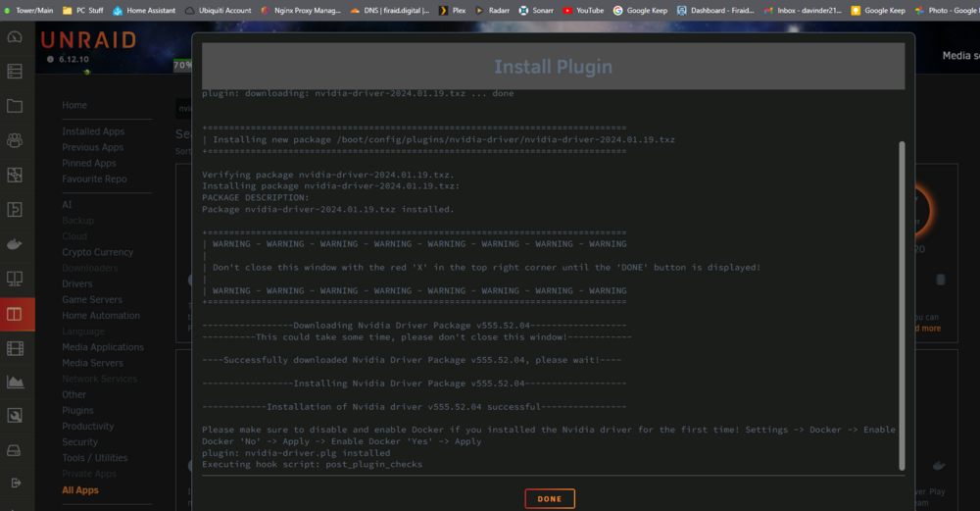Click 'Successfully downloaded Nvidia Driver Package' line

[412, 360]
